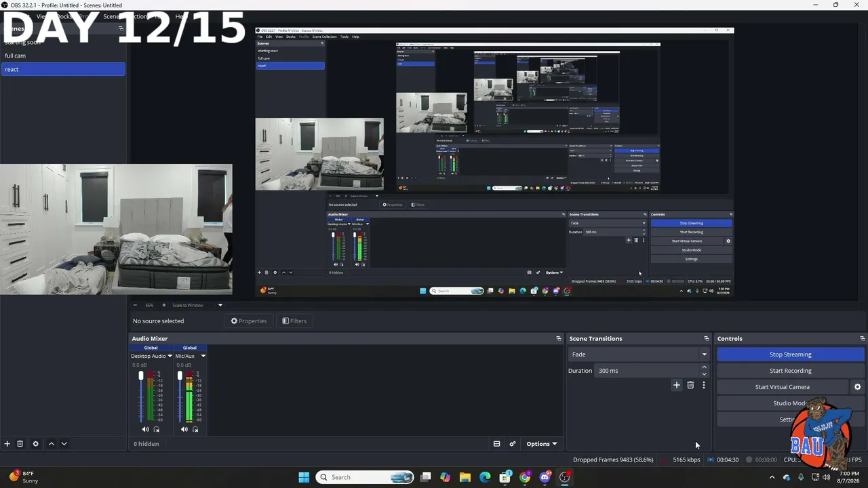The height and width of the screenshot is (488, 868).
Task: Float the Audio Mixer dock
Action: point(559,338)
